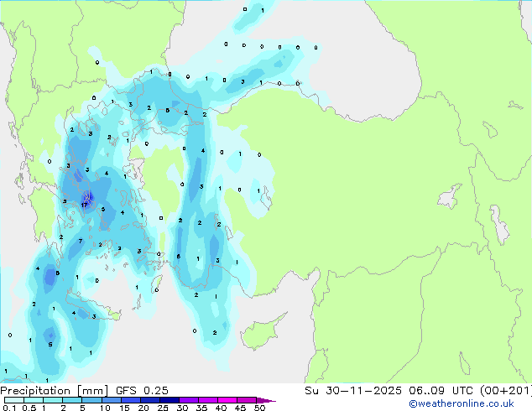Select the 45 to 50 mm magenta legend swatch

pyautogui.click(x=247, y=400)
